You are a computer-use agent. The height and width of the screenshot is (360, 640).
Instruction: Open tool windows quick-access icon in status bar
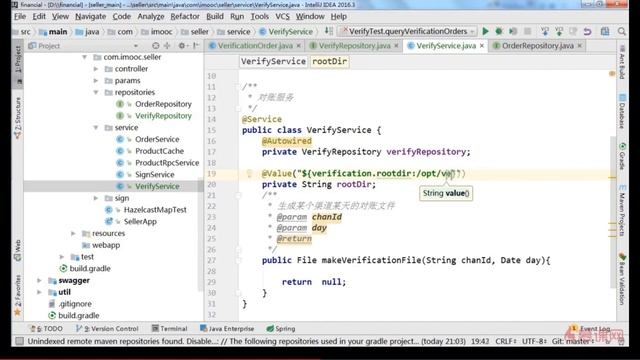click(19, 341)
